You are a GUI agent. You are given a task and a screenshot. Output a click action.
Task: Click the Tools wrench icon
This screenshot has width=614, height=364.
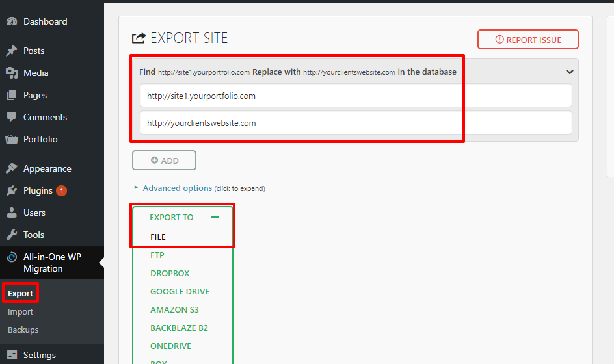click(12, 235)
